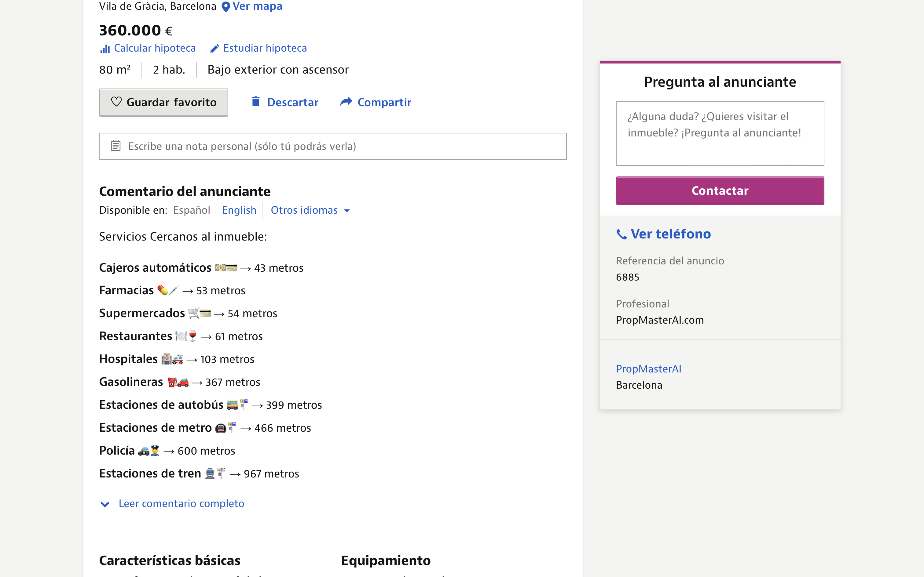Image resolution: width=924 pixels, height=577 pixels.
Task: Open the Otros idiomas dropdown
Action: [x=304, y=210]
